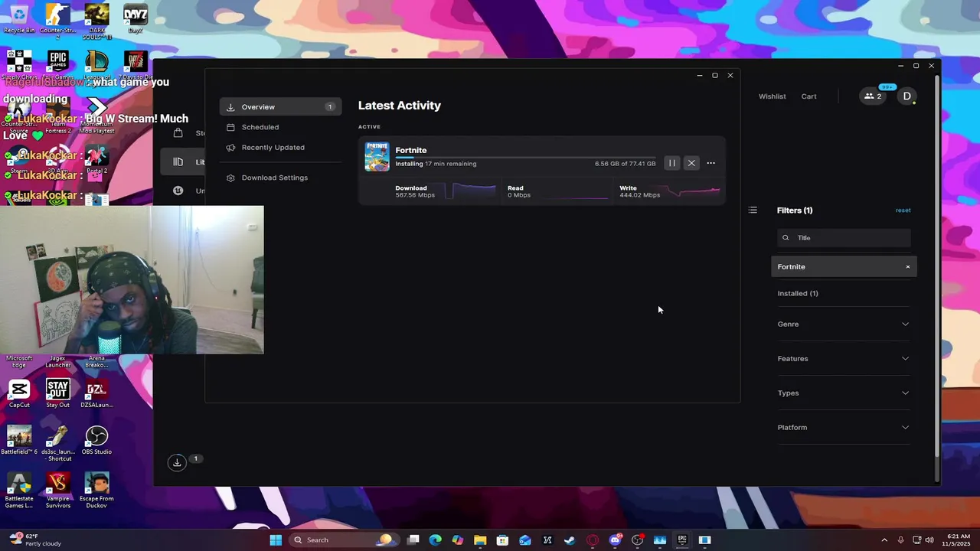This screenshot has height=551, width=980.
Task: Select the Dark Souls III desktop icon
Action: (x=96, y=21)
